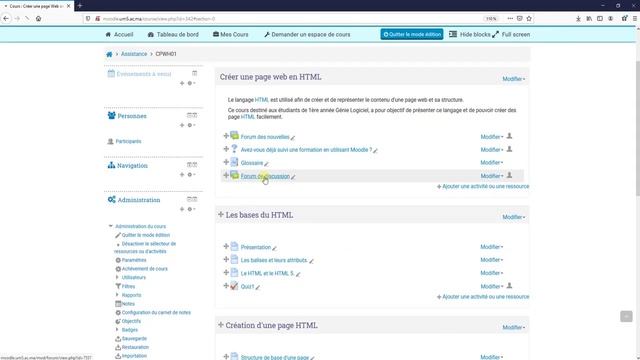Open the Firefox hamburger menu
640x360 pixels.
(635, 18)
